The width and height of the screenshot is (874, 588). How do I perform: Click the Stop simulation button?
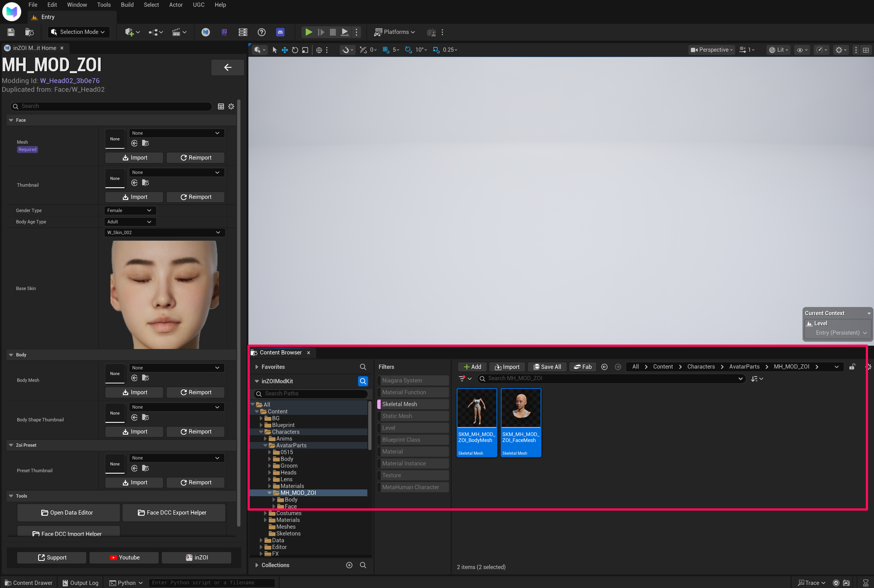[333, 32]
